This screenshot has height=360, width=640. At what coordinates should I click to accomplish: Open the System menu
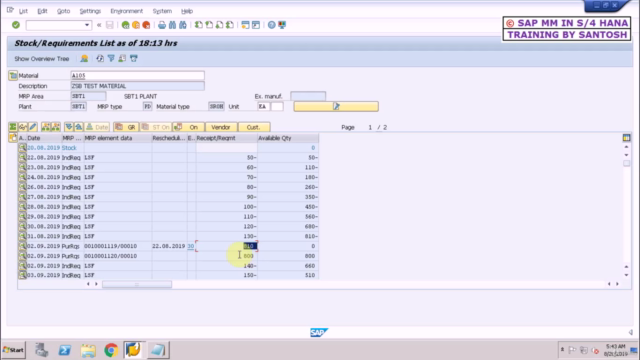click(x=162, y=11)
